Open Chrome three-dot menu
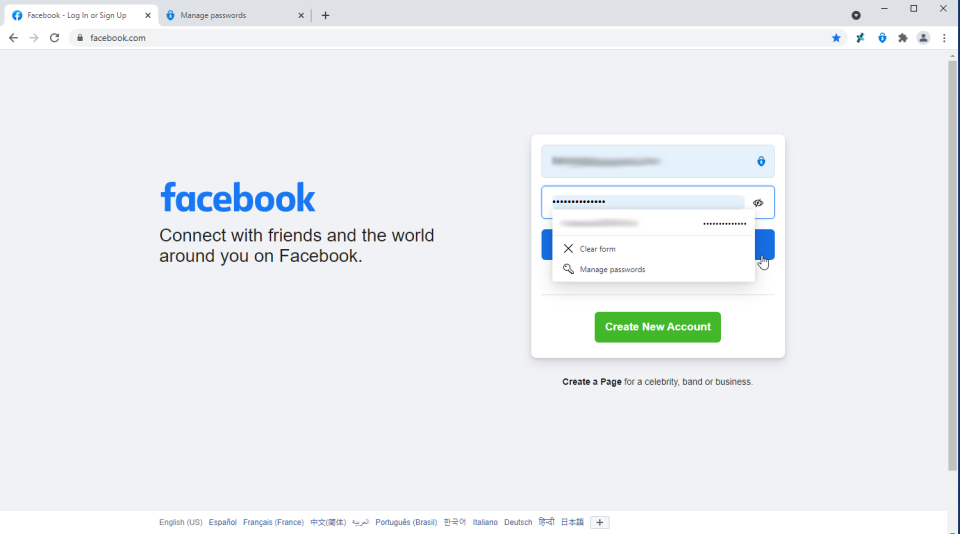This screenshot has width=960, height=534. click(x=944, y=38)
